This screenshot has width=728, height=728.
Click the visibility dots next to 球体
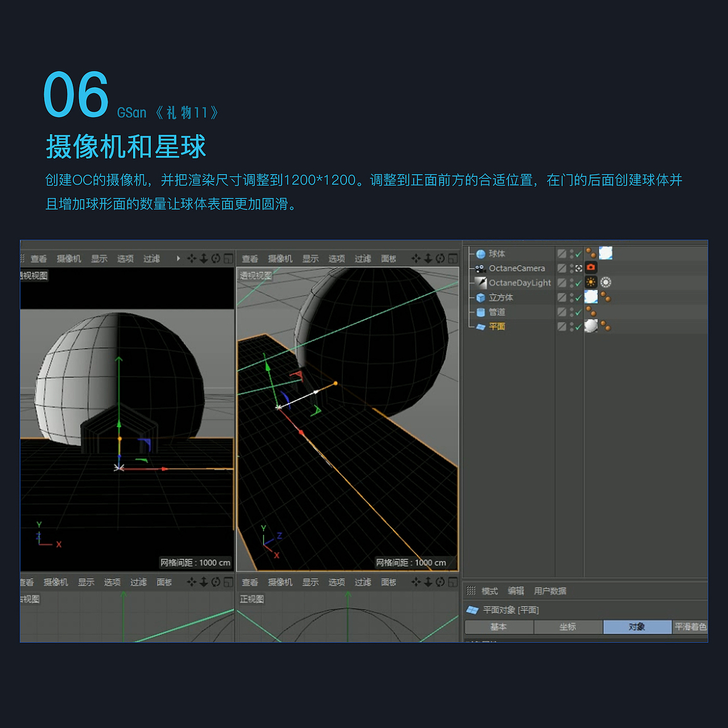572,254
